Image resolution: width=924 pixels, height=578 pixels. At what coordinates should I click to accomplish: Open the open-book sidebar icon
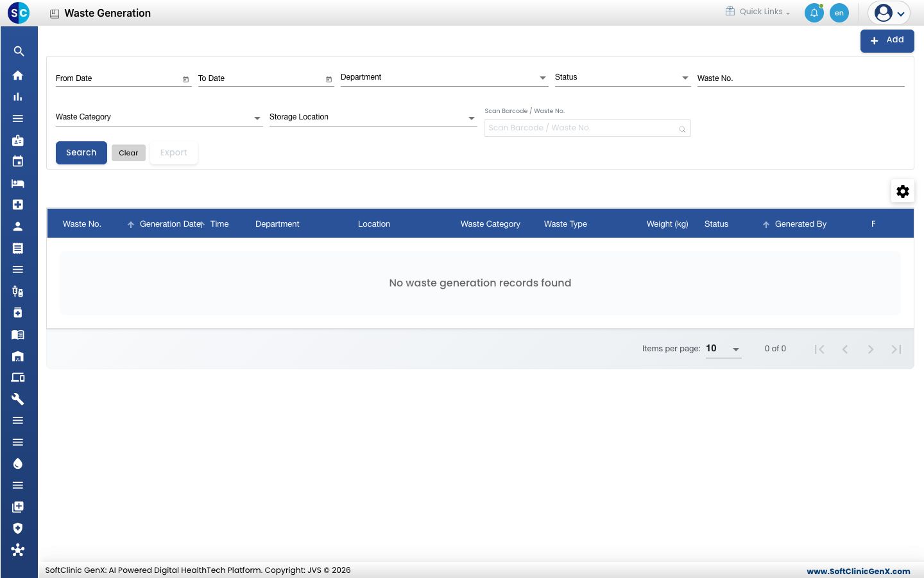click(x=18, y=335)
